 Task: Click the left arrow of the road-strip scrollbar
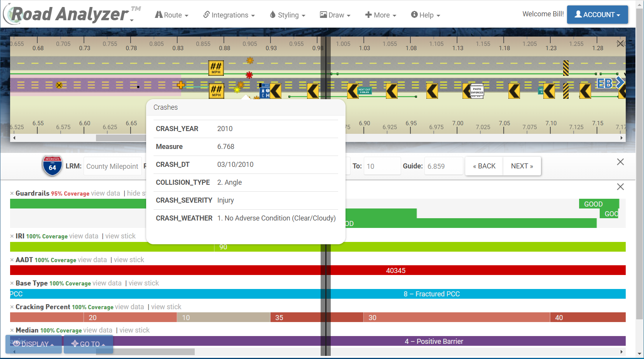click(x=14, y=138)
